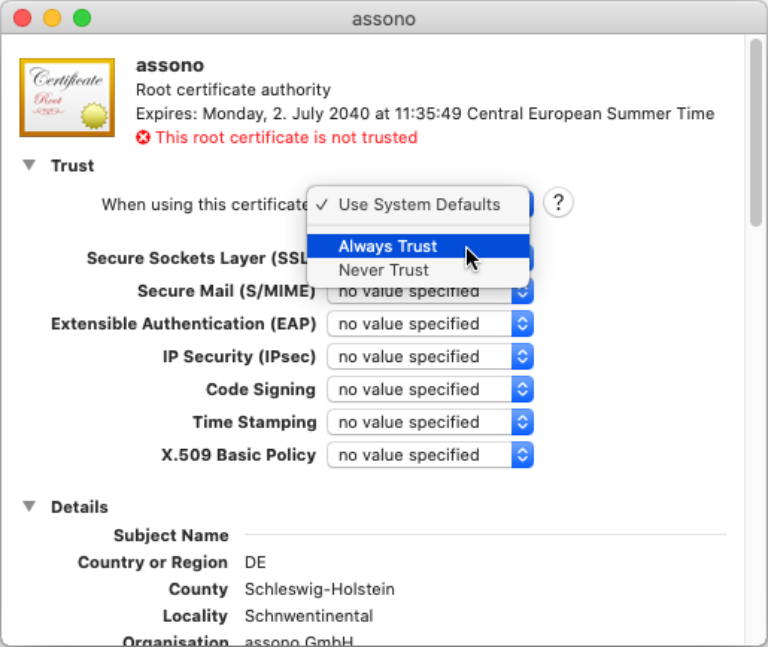Click the "Schleswig-Holstein" county value
This screenshot has width=768, height=647.
319,589
